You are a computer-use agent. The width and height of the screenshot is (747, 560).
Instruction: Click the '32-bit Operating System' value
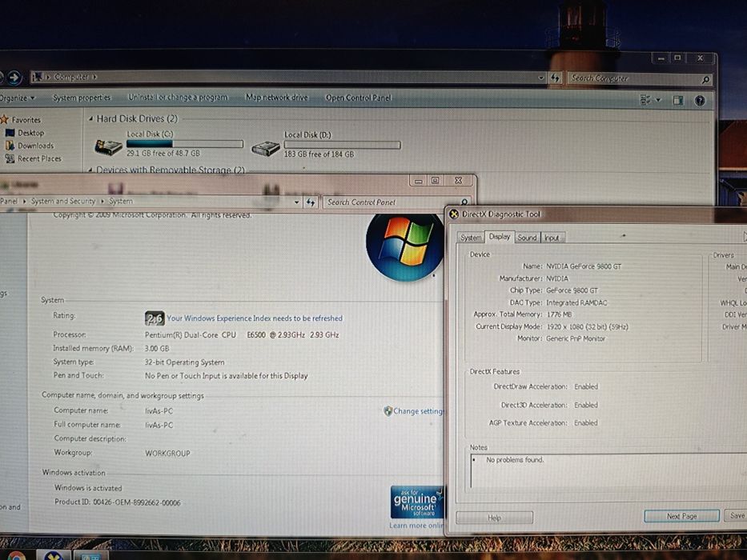coord(184,362)
